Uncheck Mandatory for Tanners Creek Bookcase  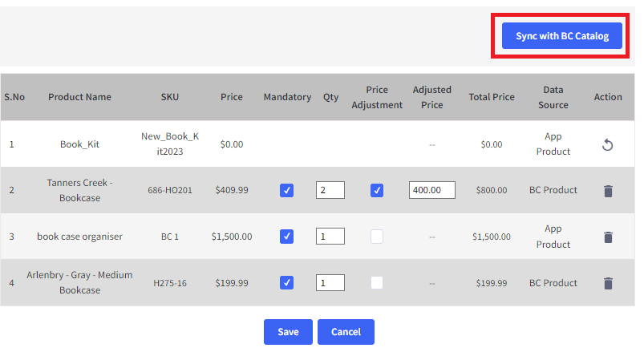(286, 190)
